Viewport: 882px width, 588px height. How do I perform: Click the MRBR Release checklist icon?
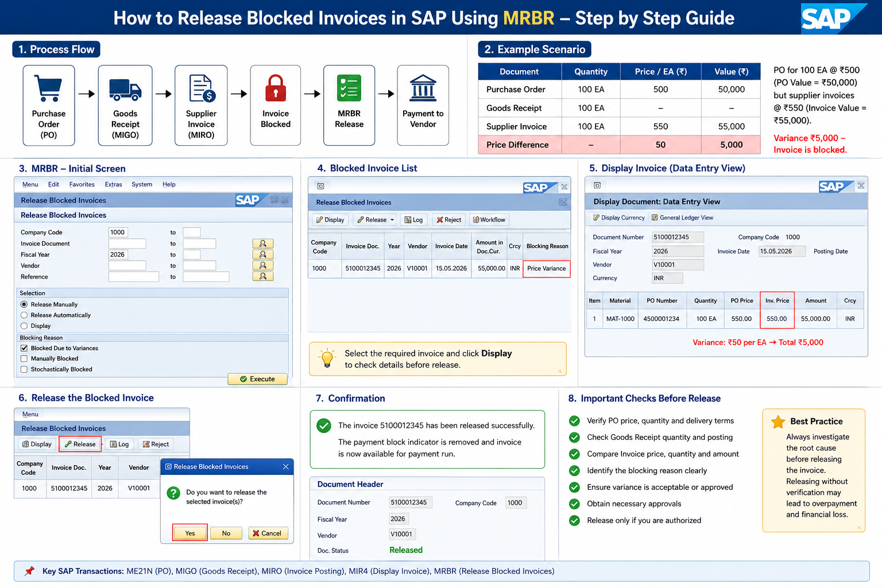point(349,88)
